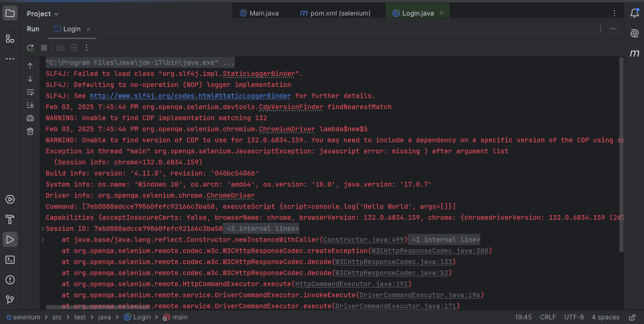Open the Problems tool window

click(x=10, y=280)
